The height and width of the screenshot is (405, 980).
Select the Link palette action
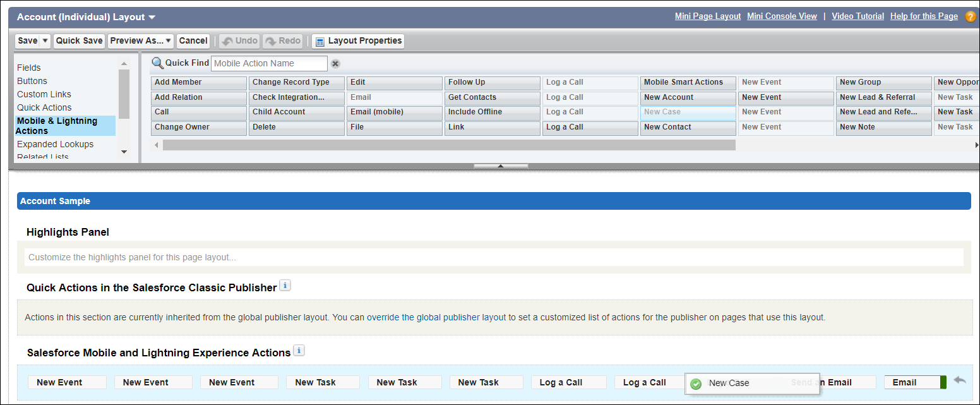[x=493, y=128]
